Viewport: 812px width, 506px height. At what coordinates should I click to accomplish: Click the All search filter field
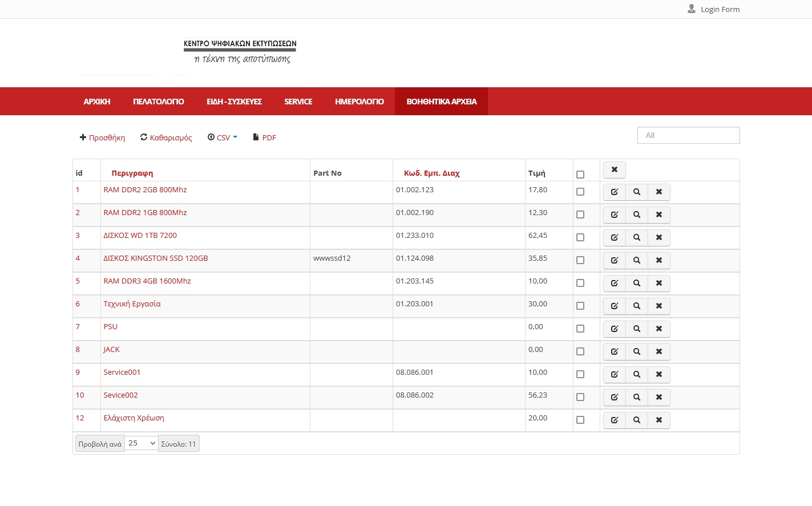click(688, 135)
